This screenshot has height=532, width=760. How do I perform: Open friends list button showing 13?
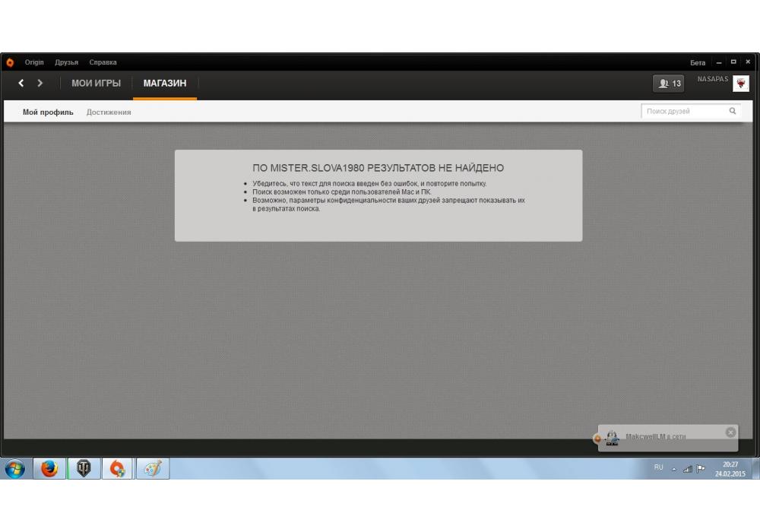(668, 84)
